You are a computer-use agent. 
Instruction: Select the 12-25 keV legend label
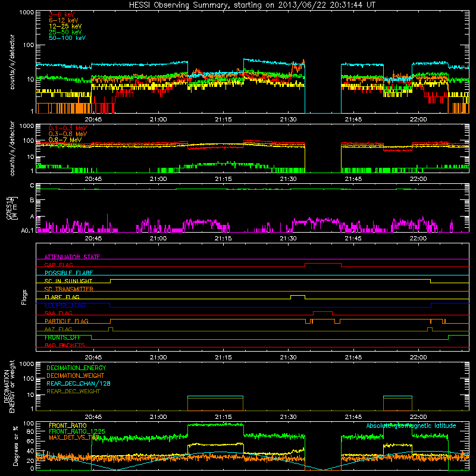65,26
